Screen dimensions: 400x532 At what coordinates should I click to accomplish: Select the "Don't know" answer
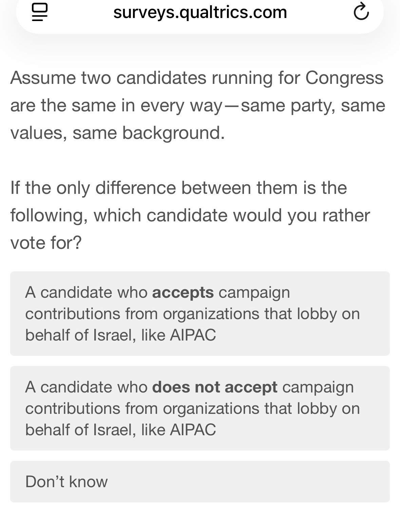(x=200, y=481)
